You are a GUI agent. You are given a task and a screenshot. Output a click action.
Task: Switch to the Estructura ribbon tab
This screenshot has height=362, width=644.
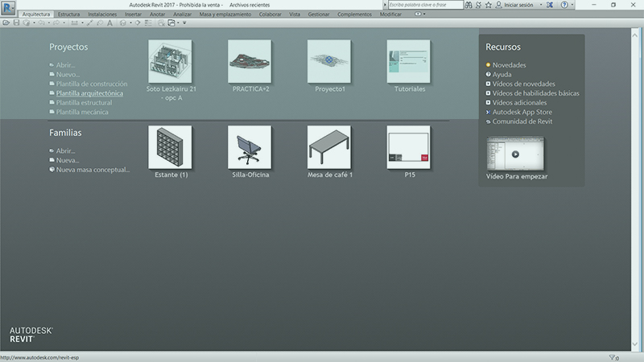coord(68,14)
